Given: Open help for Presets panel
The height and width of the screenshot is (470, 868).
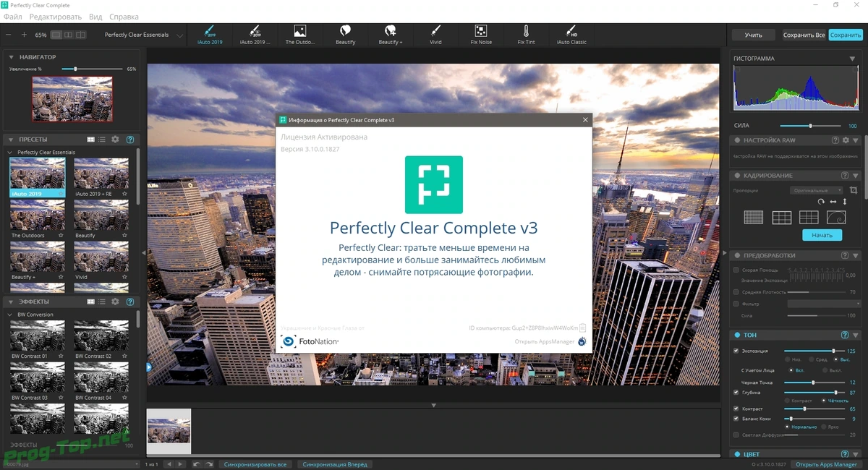Looking at the screenshot, I should [x=130, y=140].
